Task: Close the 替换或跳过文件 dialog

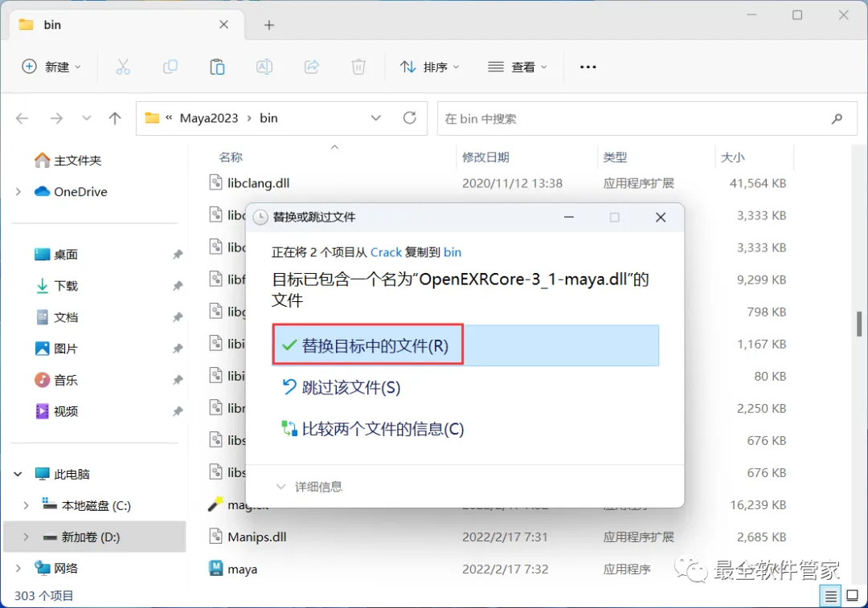Action: pos(661,218)
